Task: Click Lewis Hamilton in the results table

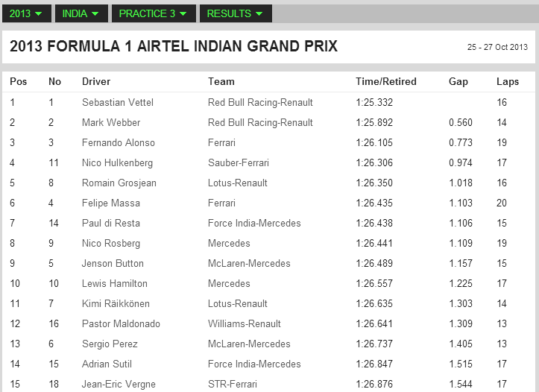Action: 115,284
